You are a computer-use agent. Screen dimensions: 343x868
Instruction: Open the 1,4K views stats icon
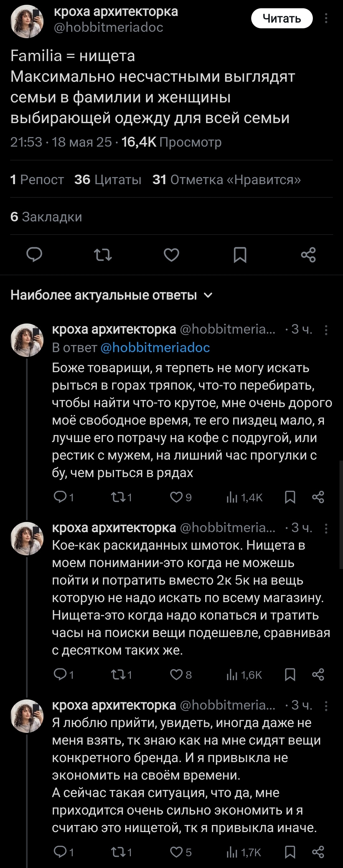pyautogui.click(x=232, y=497)
